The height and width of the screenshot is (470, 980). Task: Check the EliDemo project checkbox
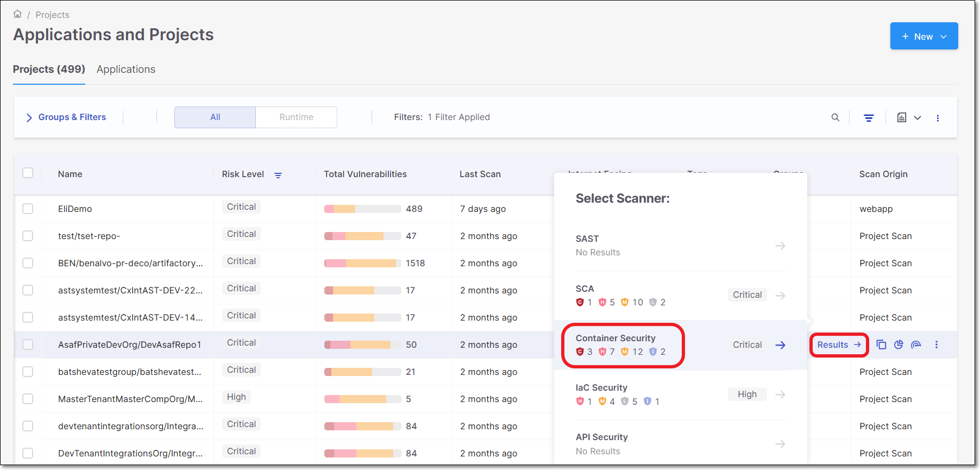click(x=28, y=209)
